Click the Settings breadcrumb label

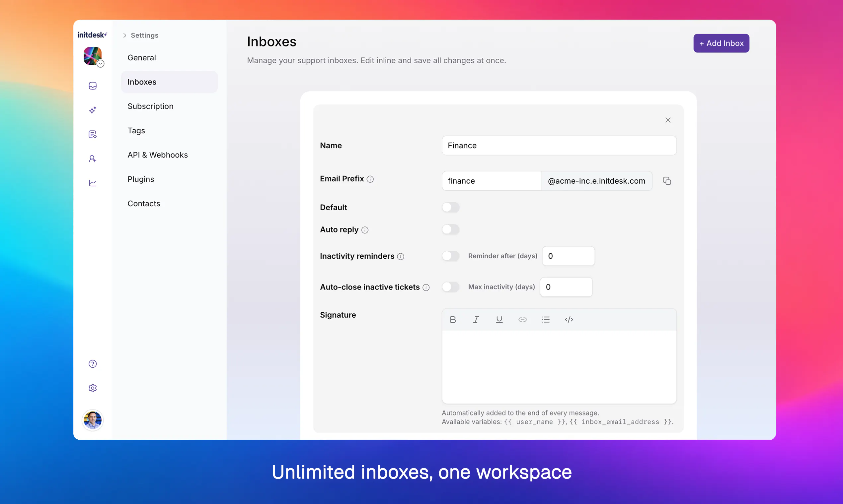click(x=144, y=35)
